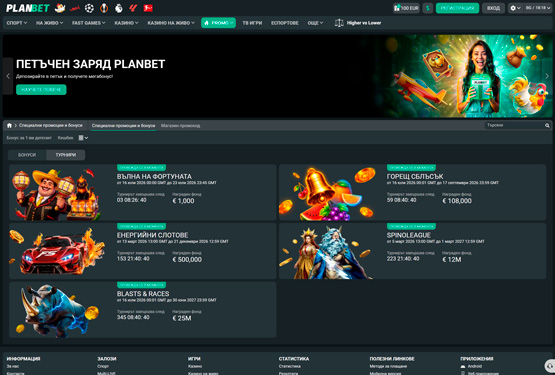
Task: Click the green dollar payments icon
Action: (428, 8)
